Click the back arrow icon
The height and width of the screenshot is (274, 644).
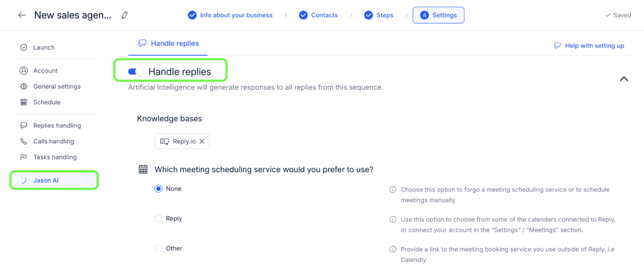pyautogui.click(x=22, y=15)
